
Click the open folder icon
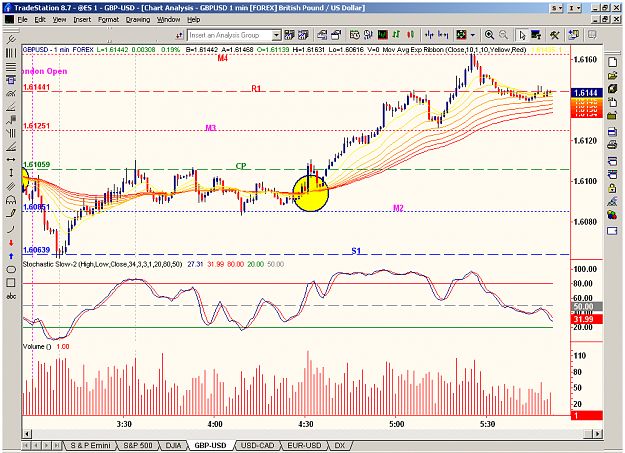tap(612, 76)
